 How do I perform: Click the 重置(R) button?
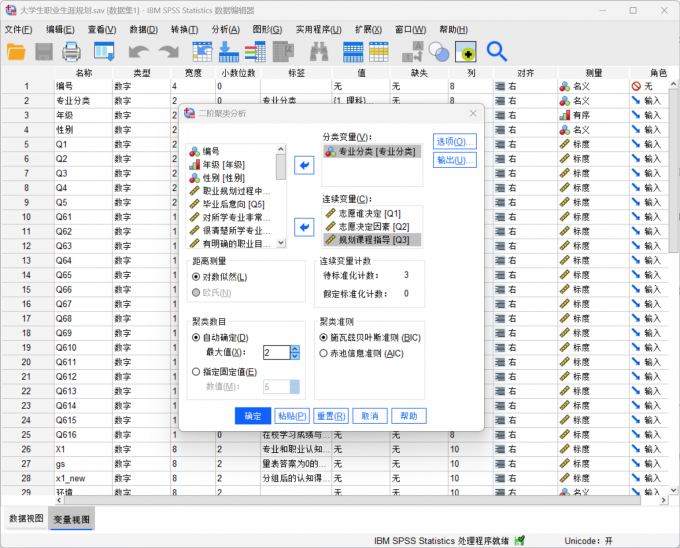coord(331,416)
